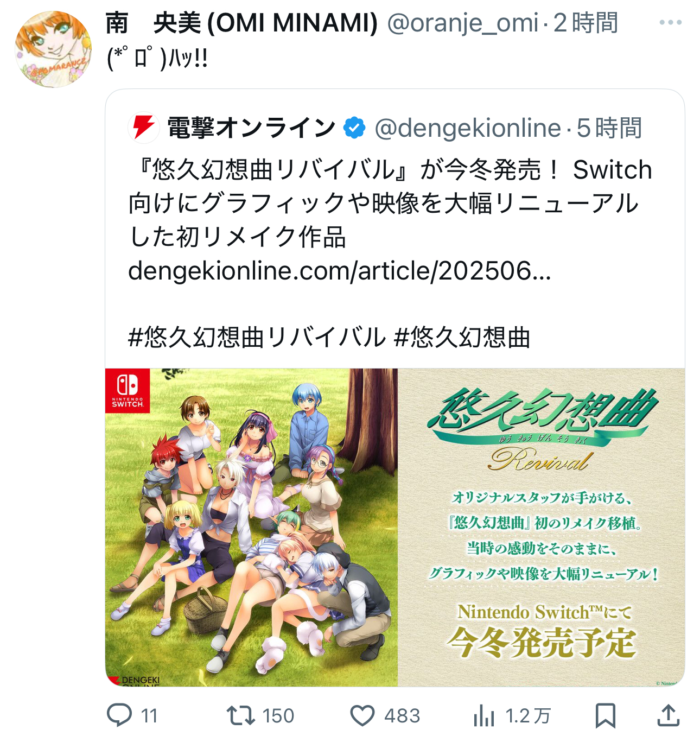700x736 pixels.
Task: Click the Dengeki Online lightning logo avatar
Action: coord(144,128)
